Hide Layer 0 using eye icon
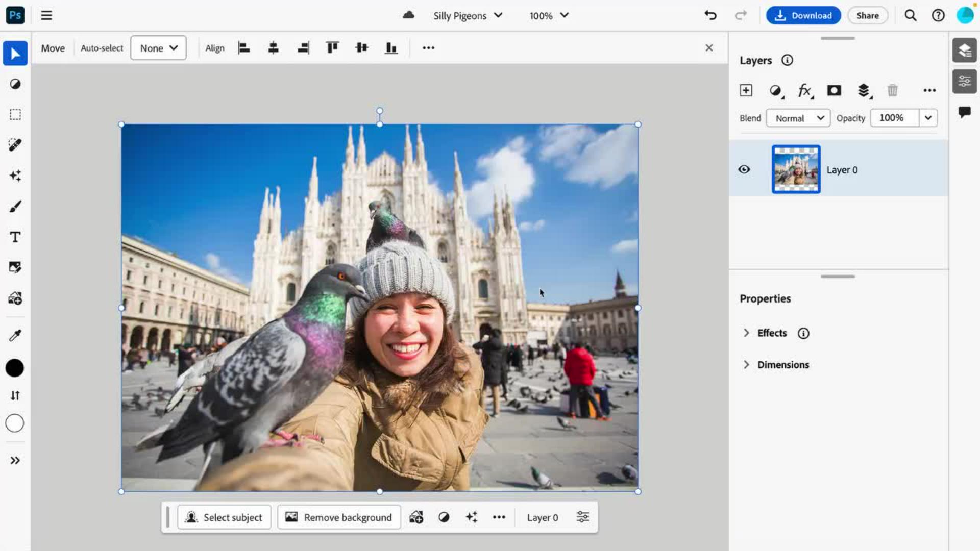 pyautogui.click(x=744, y=169)
